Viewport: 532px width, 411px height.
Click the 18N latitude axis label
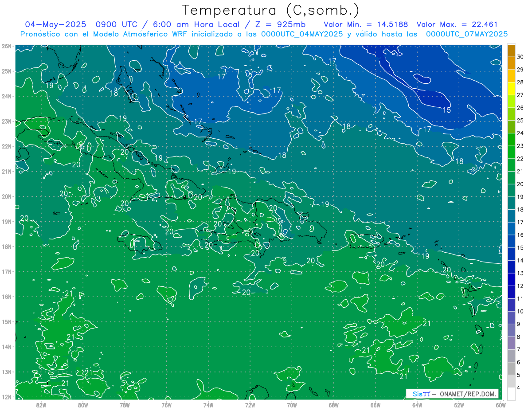6,247
